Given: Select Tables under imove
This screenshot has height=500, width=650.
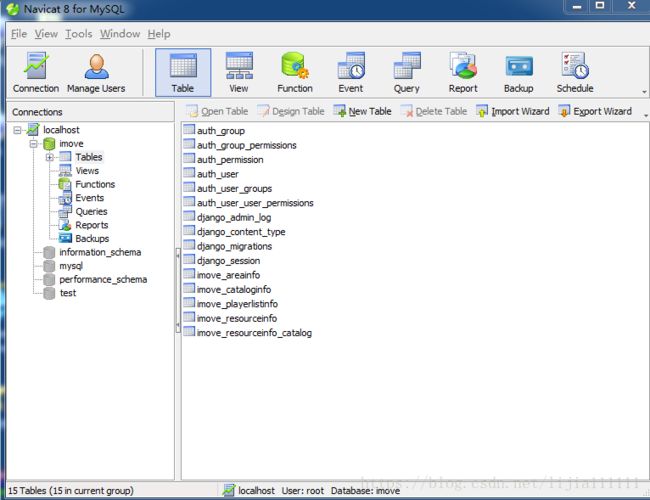Looking at the screenshot, I should (88, 157).
